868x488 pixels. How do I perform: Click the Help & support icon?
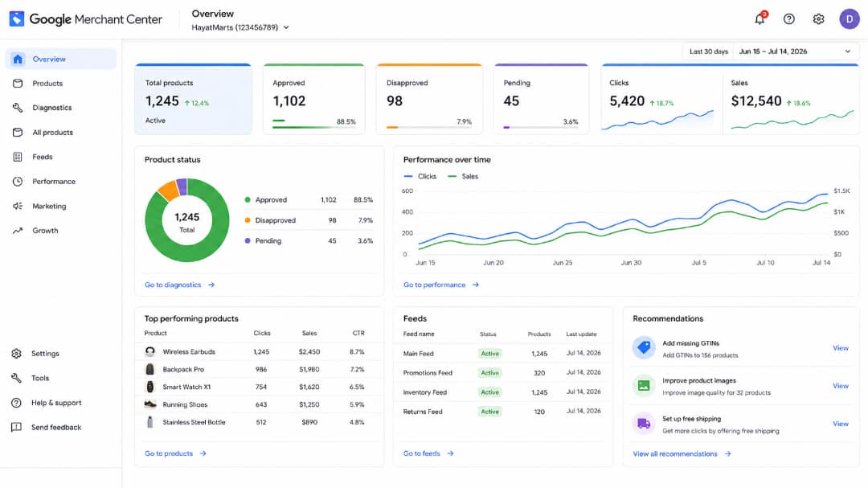pos(17,403)
